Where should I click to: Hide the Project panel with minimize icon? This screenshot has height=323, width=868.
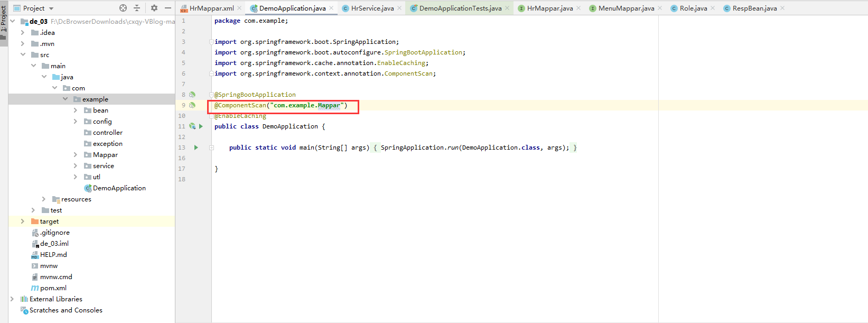168,8
